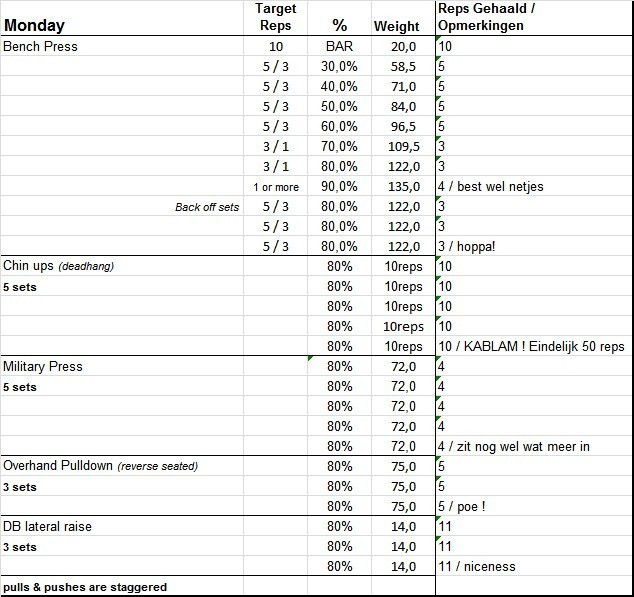Select the Monday header cell
Screen dimensions: 634x597
36,25
